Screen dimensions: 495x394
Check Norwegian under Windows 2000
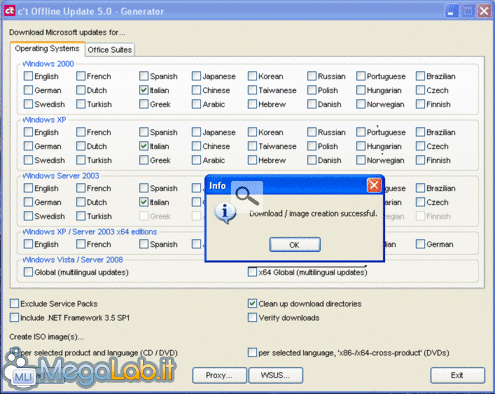tap(361, 104)
